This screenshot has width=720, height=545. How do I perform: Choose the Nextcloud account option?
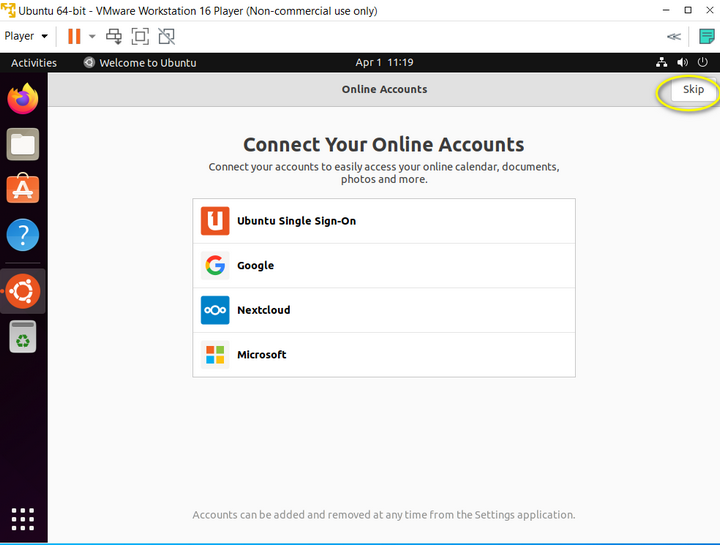coord(384,310)
